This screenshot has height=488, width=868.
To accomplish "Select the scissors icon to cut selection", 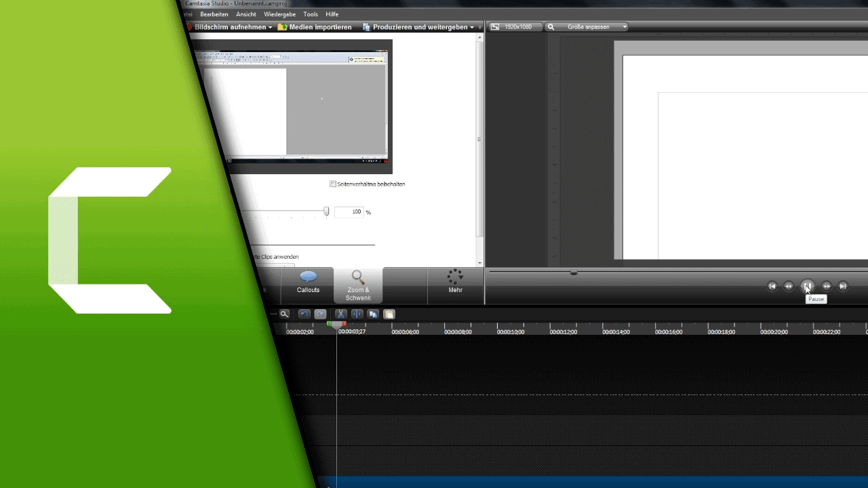I will point(340,314).
